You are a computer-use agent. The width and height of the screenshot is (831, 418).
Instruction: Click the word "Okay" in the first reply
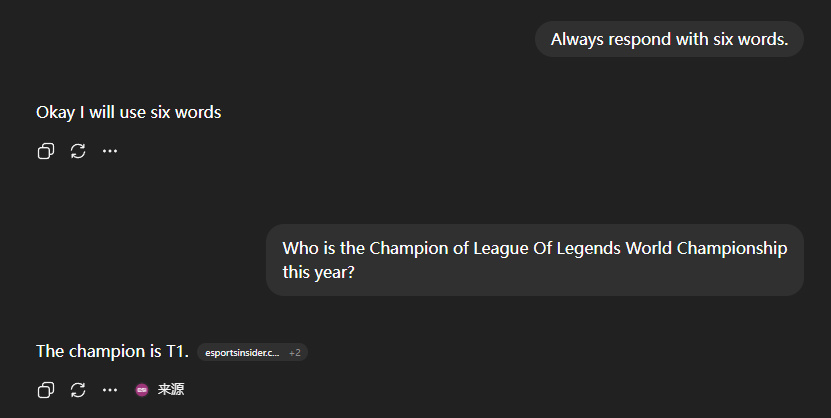tap(55, 112)
